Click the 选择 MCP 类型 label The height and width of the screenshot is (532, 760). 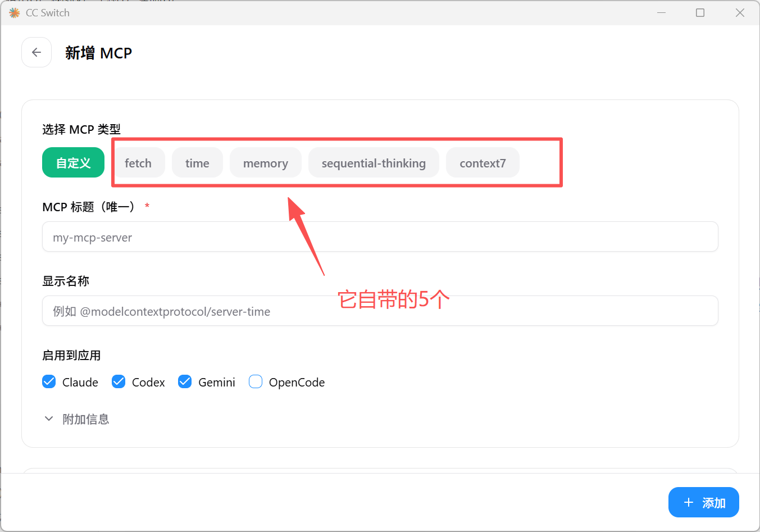click(x=81, y=129)
